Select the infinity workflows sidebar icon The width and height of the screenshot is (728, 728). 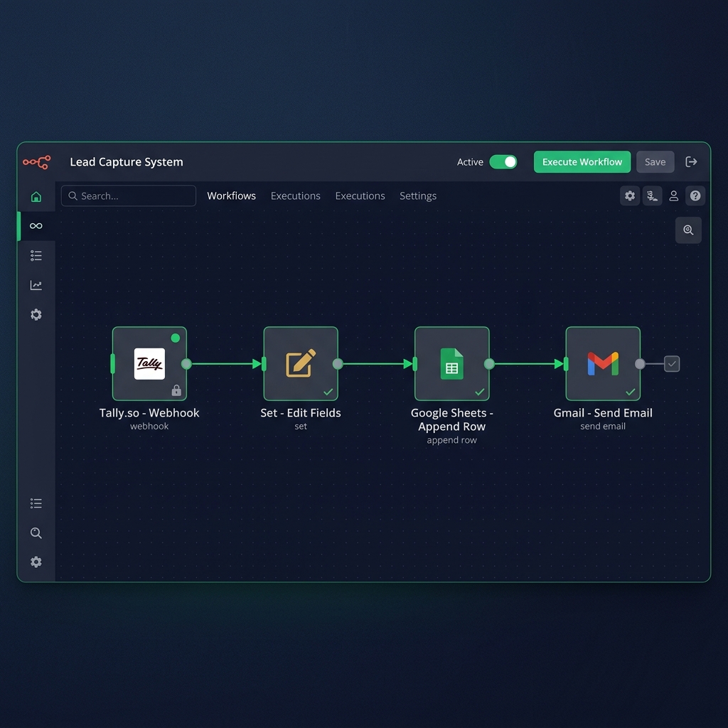(x=36, y=225)
